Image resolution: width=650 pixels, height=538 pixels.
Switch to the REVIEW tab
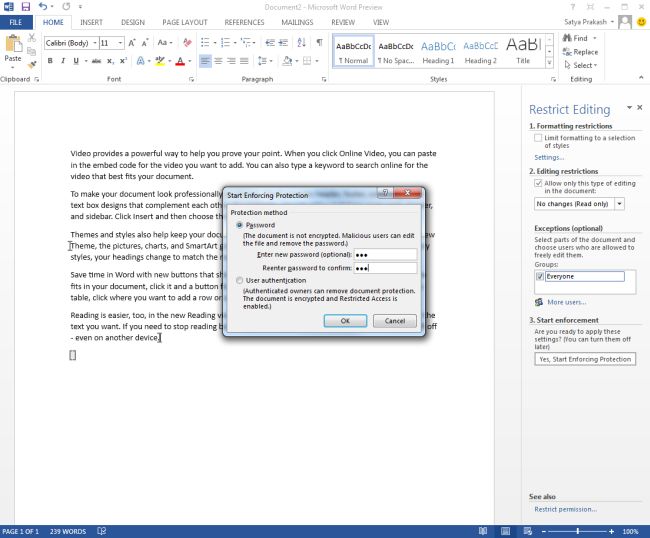click(x=343, y=22)
